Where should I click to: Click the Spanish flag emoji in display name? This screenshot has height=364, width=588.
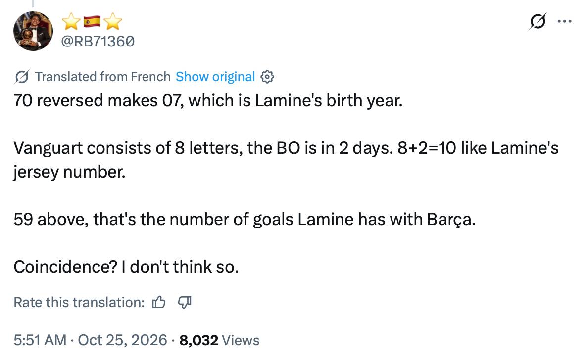(x=92, y=21)
